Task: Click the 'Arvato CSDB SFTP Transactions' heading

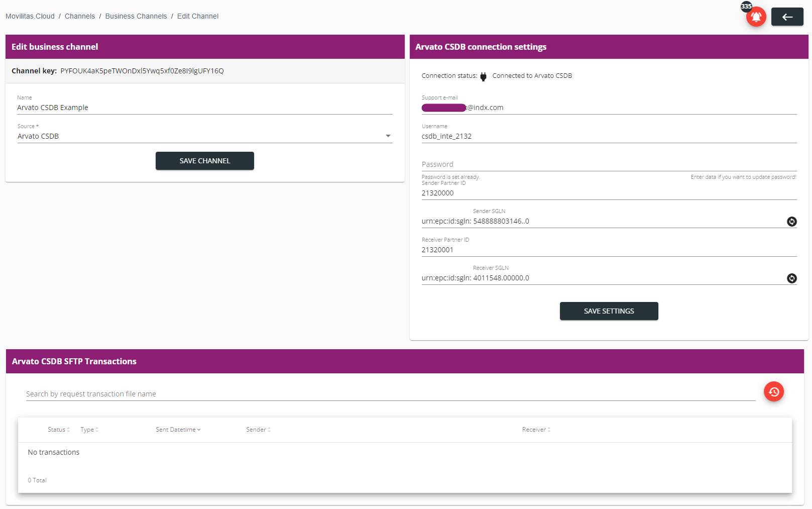Action: [74, 361]
